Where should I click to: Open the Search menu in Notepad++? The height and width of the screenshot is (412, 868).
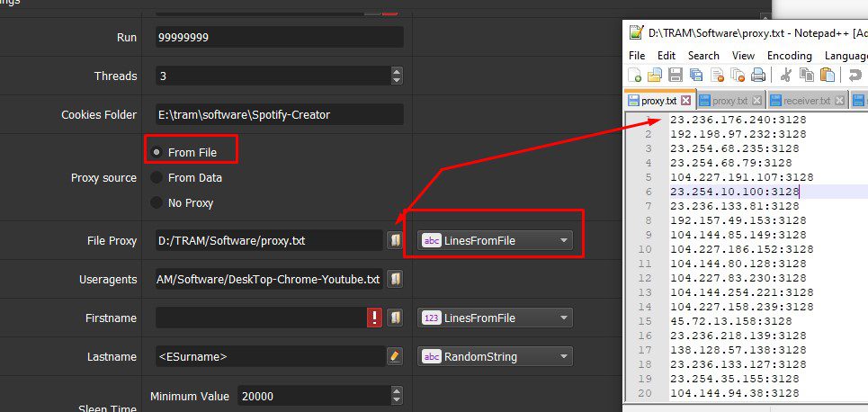click(x=703, y=56)
